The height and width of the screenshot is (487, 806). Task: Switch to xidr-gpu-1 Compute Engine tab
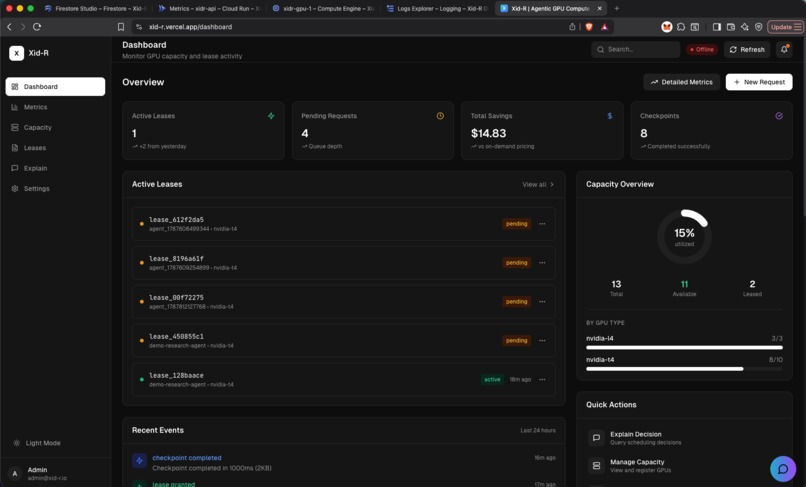pos(324,8)
